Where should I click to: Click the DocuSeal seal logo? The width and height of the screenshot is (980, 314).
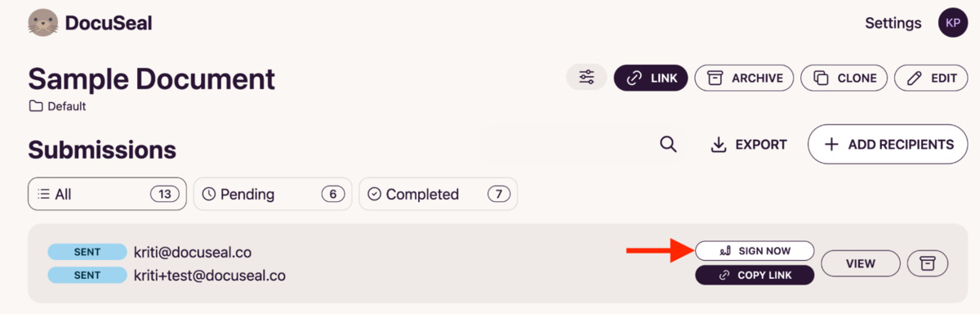[x=43, y=23]
